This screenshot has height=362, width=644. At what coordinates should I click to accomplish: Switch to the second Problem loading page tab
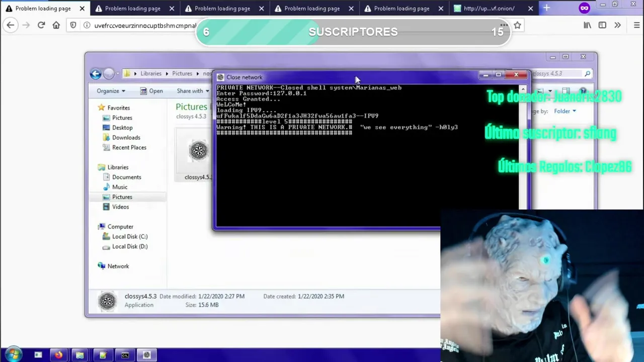(133, 9)
